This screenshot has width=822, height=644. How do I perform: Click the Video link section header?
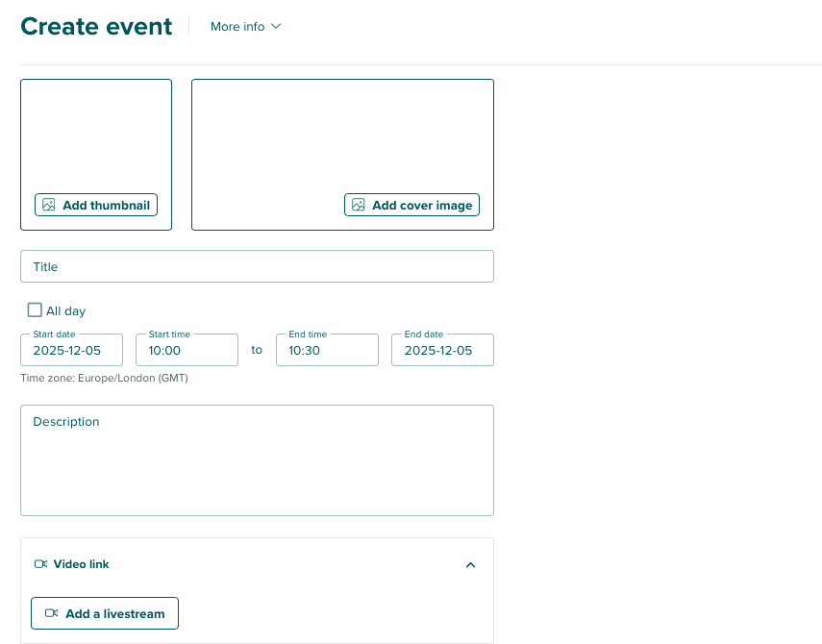click(81, 564)
